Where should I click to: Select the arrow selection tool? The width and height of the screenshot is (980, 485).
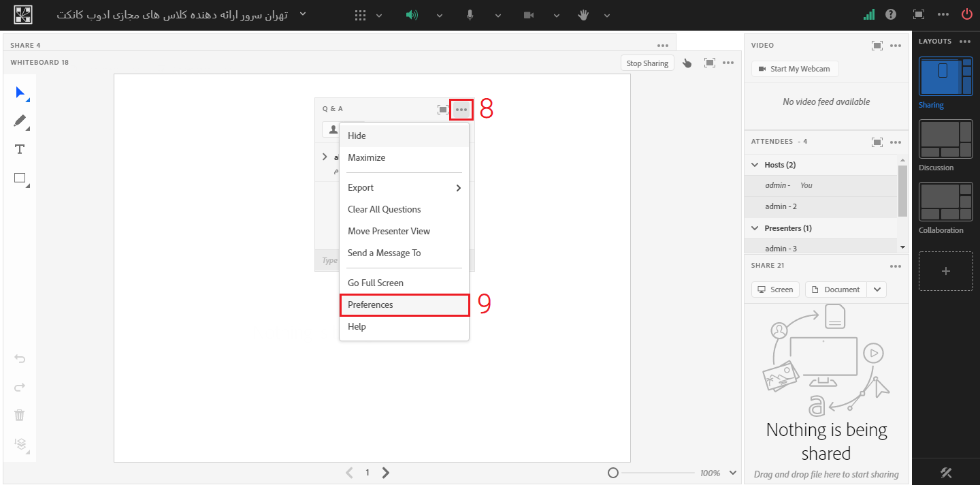click(20, 93)
